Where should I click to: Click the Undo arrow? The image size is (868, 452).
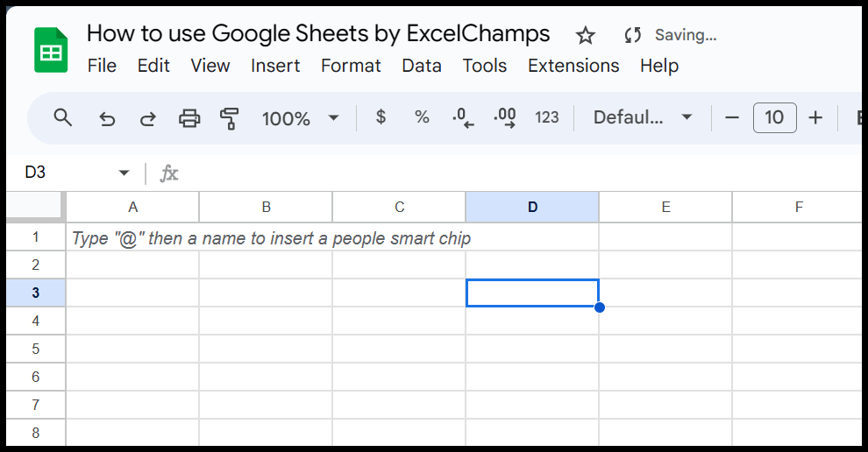[x=107, y=118]
